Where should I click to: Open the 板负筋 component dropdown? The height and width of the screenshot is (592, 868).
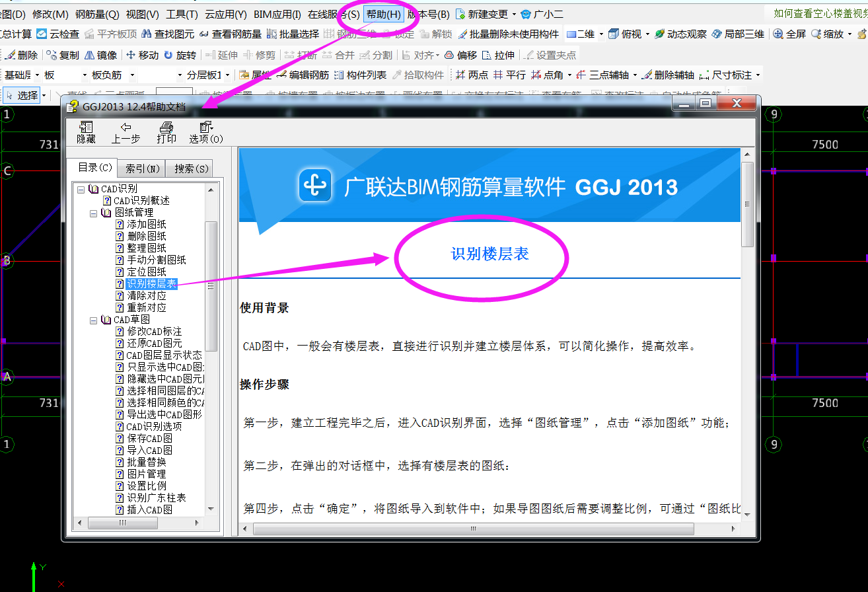click(x=132, y=75)
